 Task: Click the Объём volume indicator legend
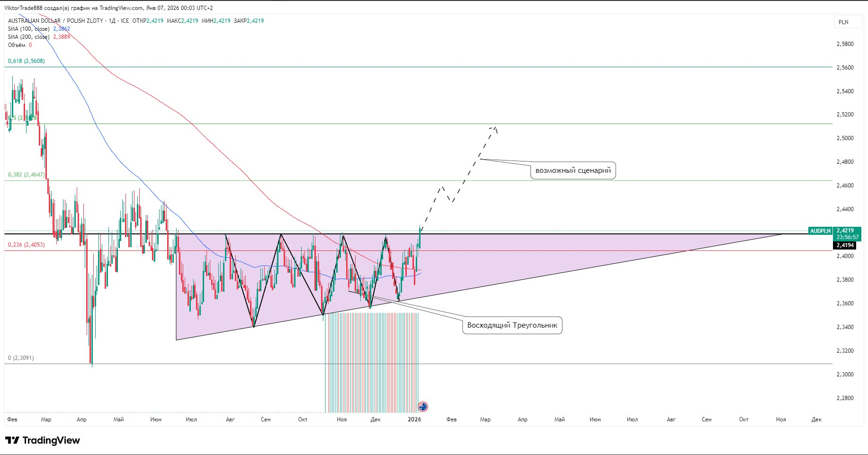coord(17,45)
